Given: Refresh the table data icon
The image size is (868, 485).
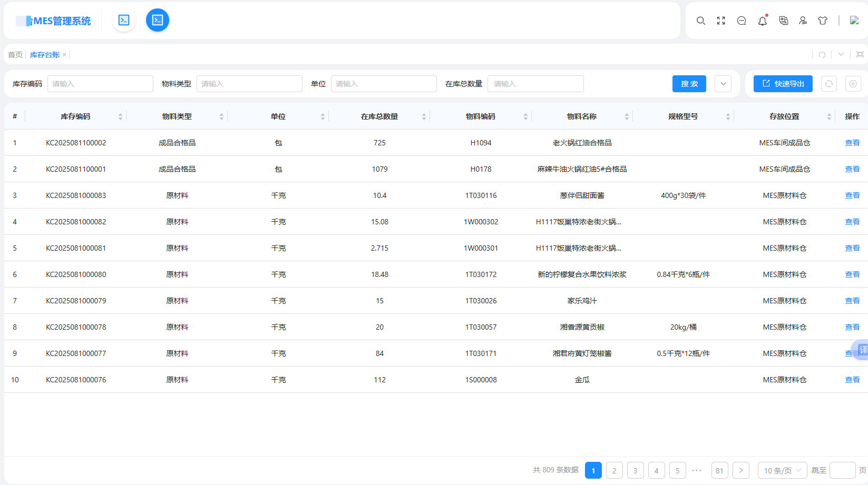Looking at the screenshot, I should (x=829, y=84).
